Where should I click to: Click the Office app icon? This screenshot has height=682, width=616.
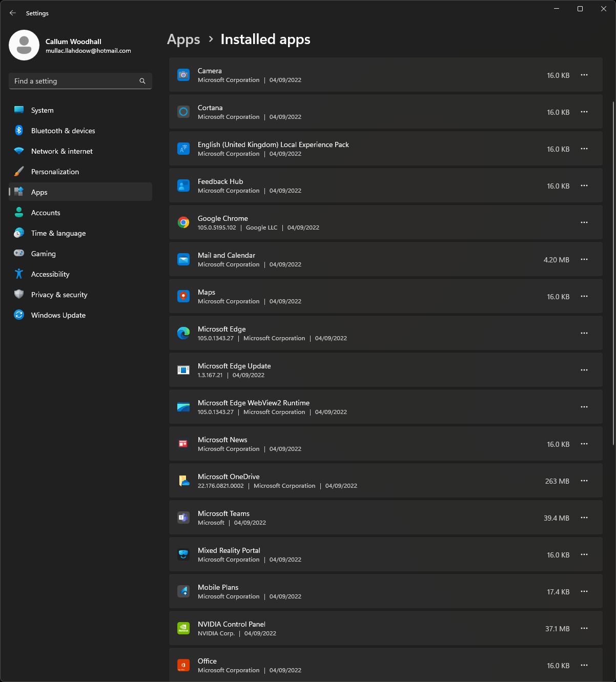[183, 665]
